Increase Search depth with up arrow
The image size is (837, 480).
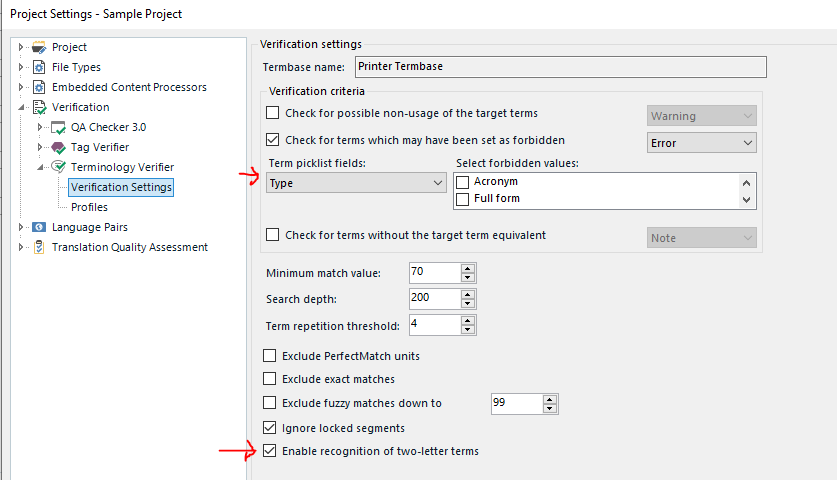pyautogui.click(x=468, y=294)
